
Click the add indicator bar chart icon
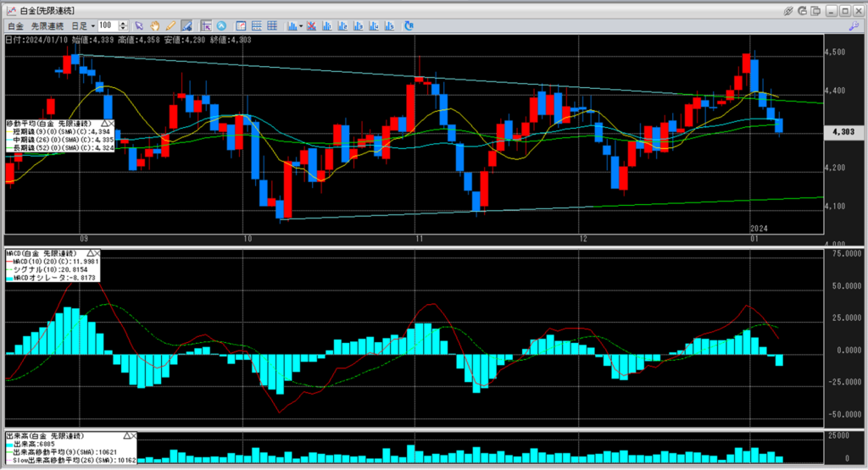292,26
